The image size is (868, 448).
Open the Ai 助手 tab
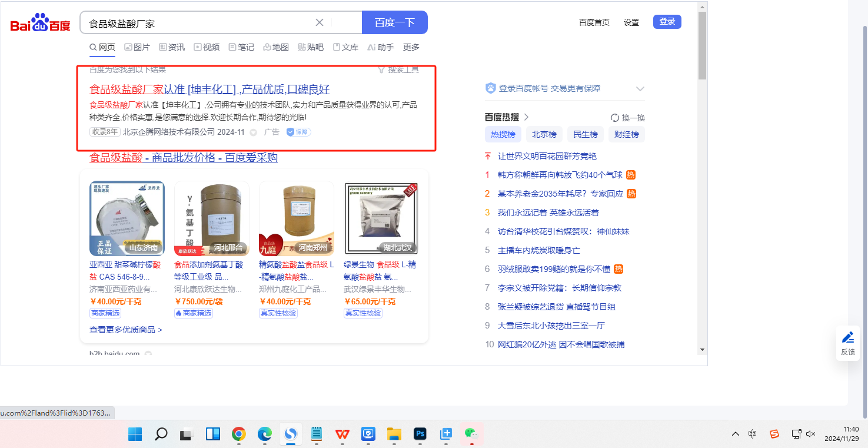381,47
